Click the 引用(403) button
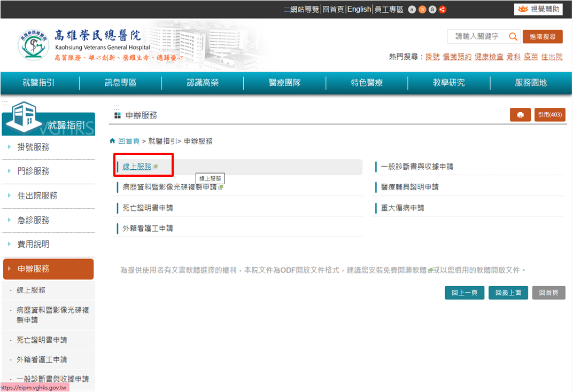This screenshot has height=392, width=573. tap(549, 115)
